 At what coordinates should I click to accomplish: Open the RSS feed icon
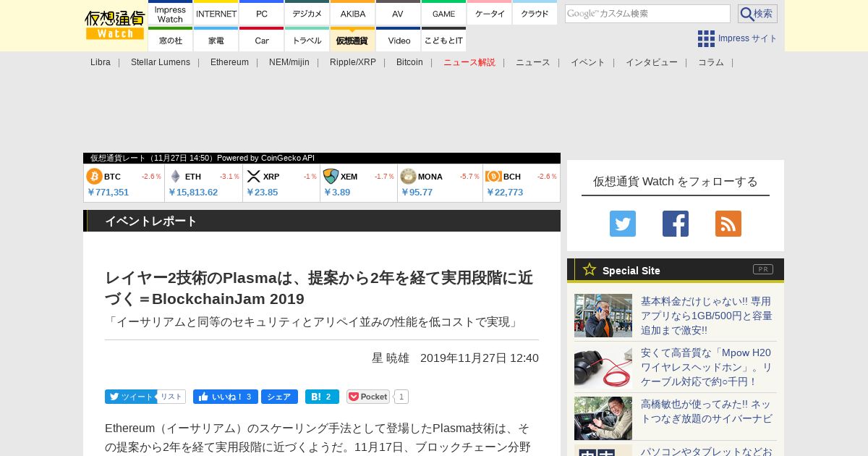point(728,224)
